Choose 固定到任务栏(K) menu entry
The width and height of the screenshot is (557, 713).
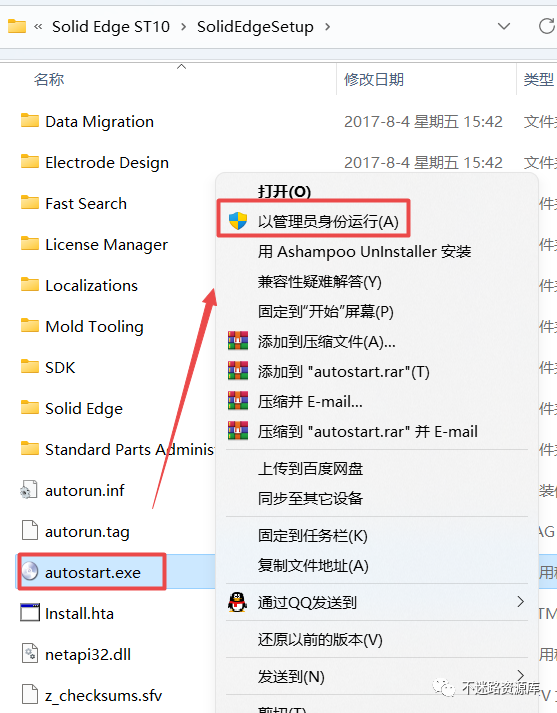(x=312, y=536)
